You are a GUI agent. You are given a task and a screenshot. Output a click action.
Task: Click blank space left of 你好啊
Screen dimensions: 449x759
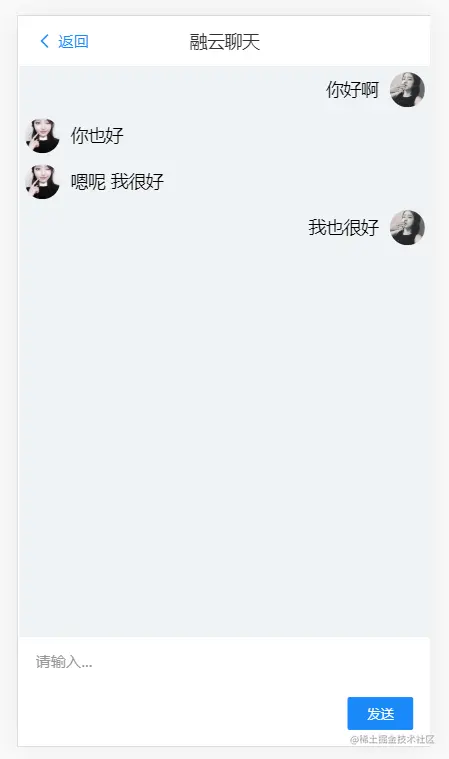tap(172, 90)
